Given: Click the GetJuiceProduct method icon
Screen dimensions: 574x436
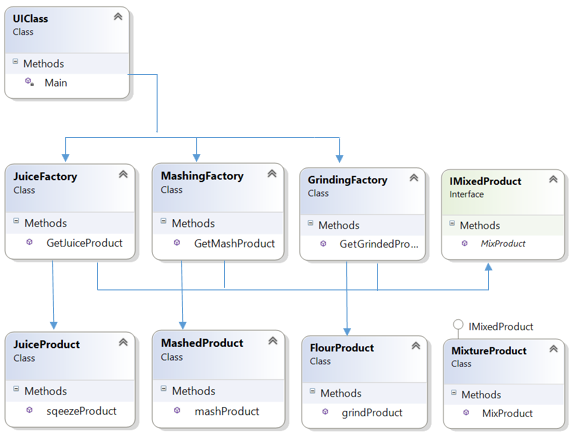Looking at the screenshot, I should coord(30,242).
